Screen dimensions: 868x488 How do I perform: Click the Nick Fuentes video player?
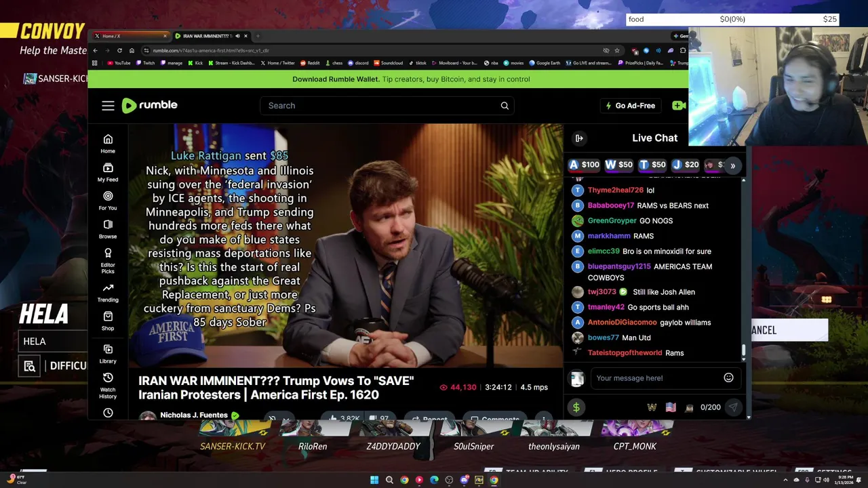pos(346,245)
